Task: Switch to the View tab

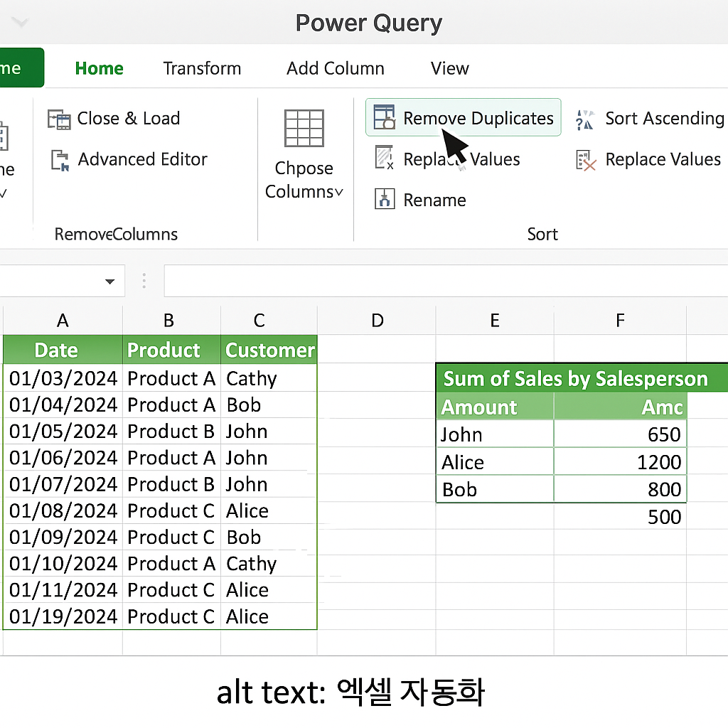Action: click(x=449, y=68)
